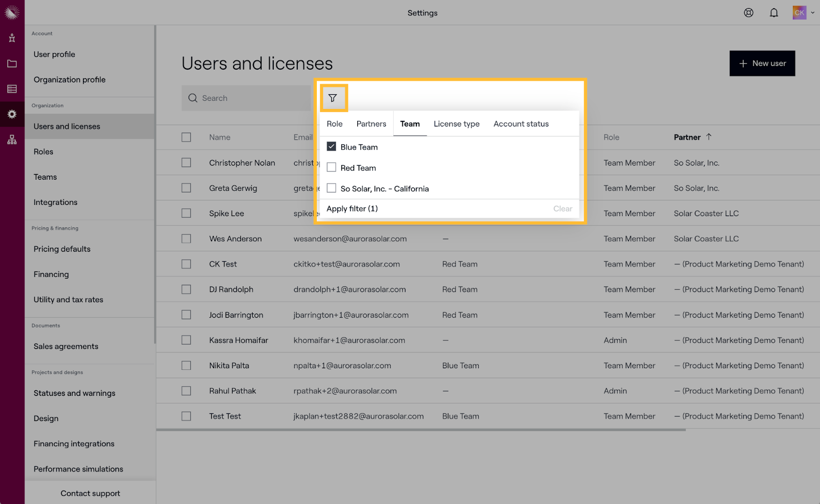Check the Red Team filter option

332,167
